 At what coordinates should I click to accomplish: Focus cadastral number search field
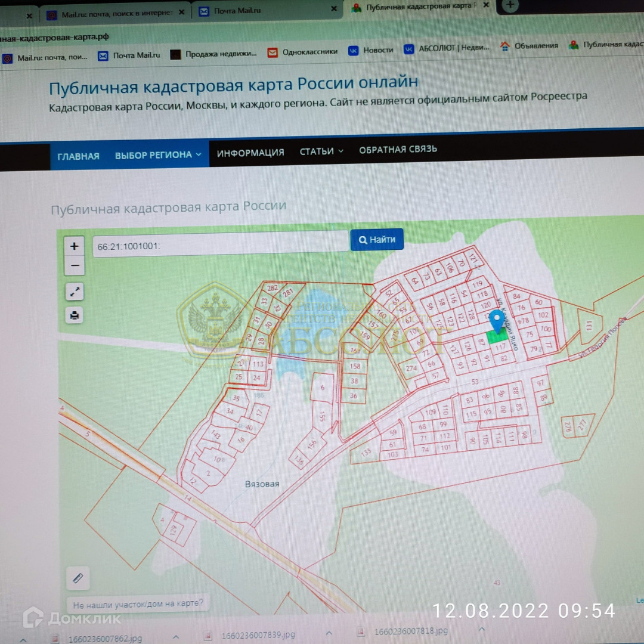[x=221, y=244]
